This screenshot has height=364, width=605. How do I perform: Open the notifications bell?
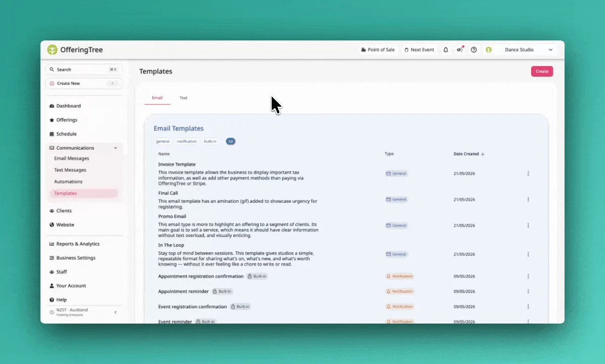[x=446, y=50]
